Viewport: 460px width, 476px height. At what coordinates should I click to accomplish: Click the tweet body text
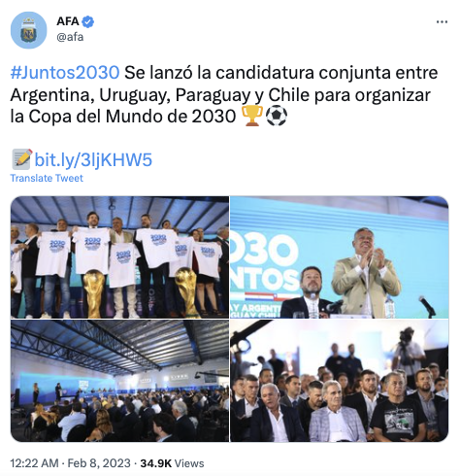(x=224, y=94)
